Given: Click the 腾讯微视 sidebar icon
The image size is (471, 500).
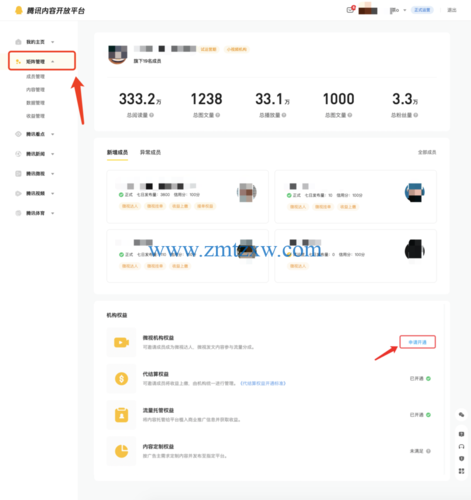Looking at the screenshot, I should (x=18, y=174).
